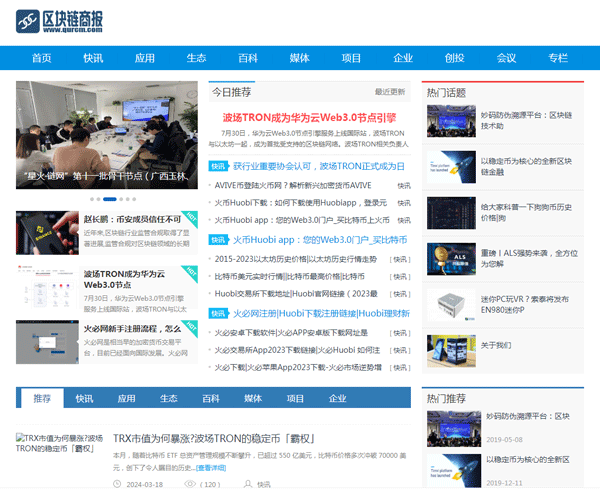Image resolution: width=600 pixels, height=490 pixels.
Task: Open the 赵长鹏 article thumbnail
Action: (47, 233)
